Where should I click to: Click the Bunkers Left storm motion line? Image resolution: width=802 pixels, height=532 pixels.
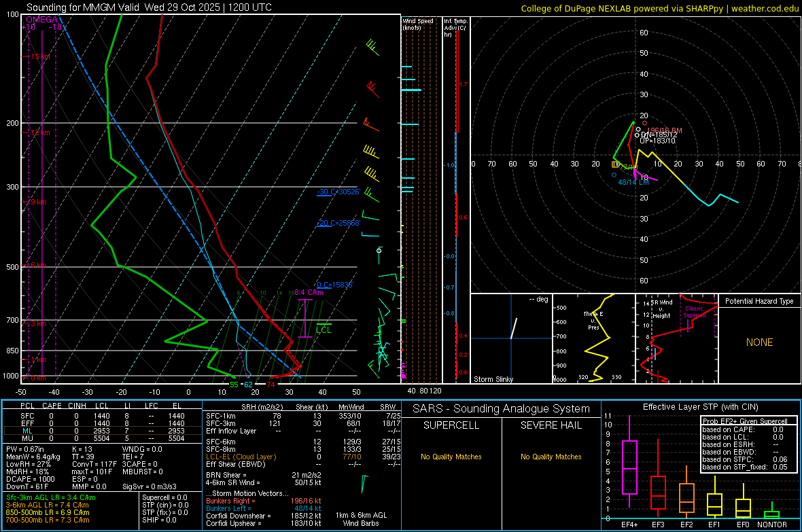pos(263,508)
